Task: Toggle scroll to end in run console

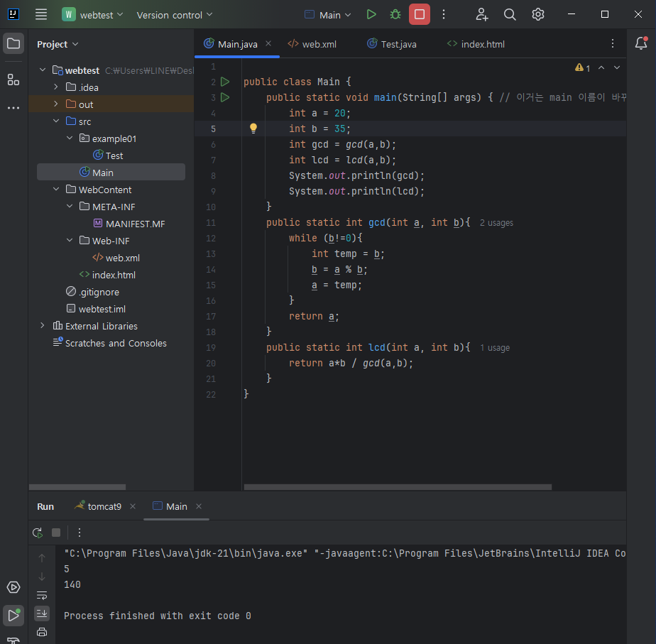Action: [x=42, y=614]
